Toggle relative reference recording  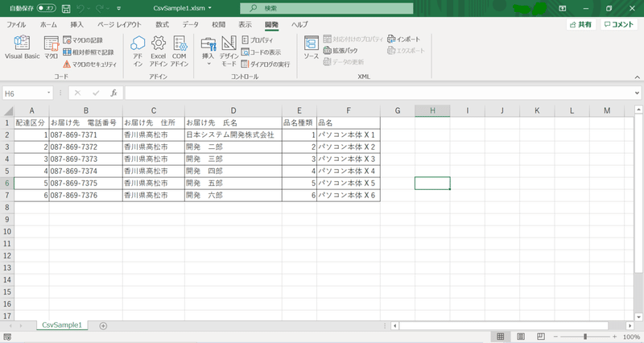[x=89, y=52]
